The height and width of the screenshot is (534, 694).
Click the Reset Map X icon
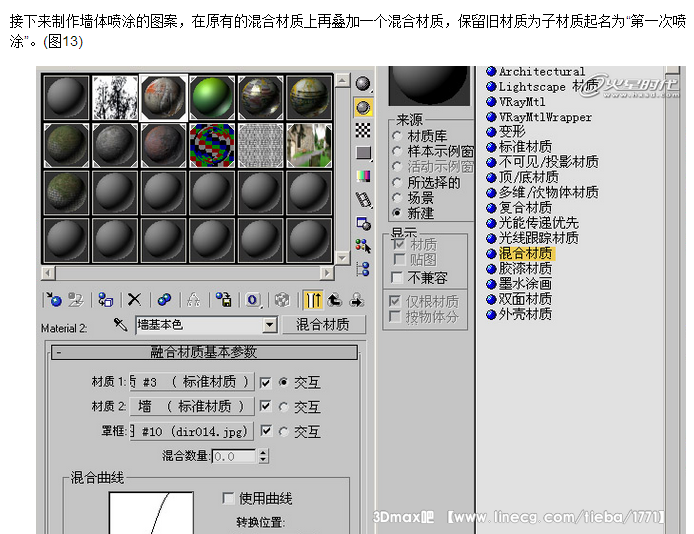click(134, 300)
